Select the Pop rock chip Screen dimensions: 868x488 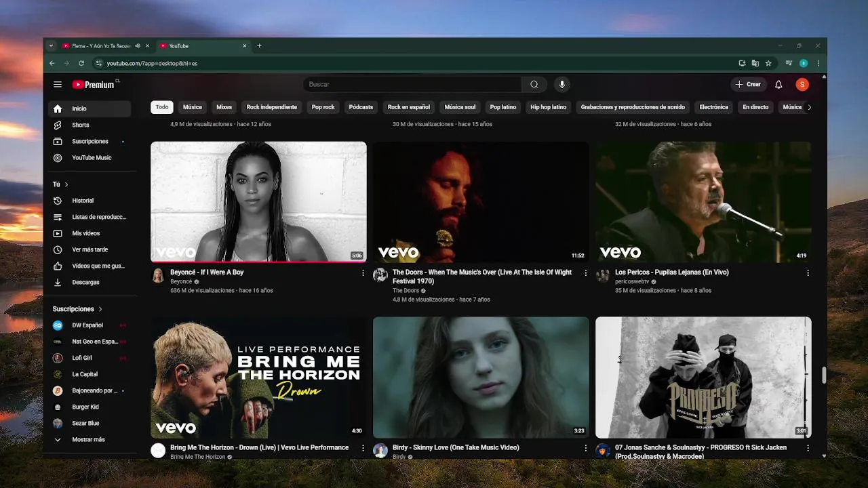point(323,107)
